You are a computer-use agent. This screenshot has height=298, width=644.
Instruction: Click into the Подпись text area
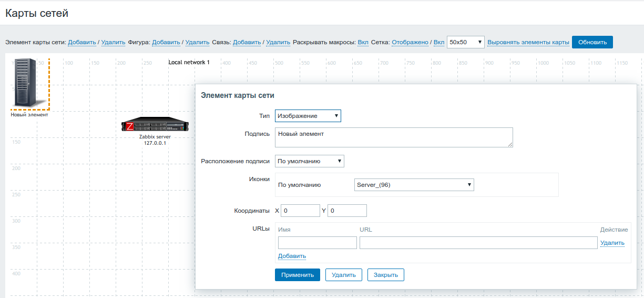394,137
